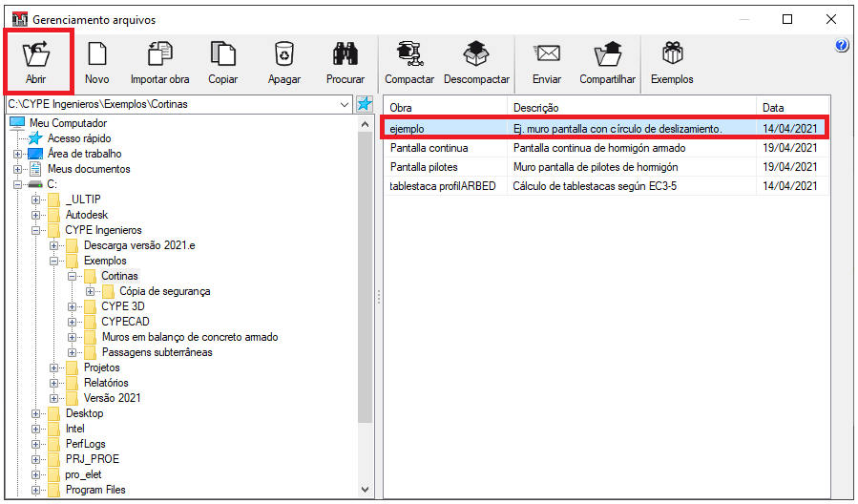Select Muros em balanço de concreto armado

pyautogui.click(x=190, y=337)
